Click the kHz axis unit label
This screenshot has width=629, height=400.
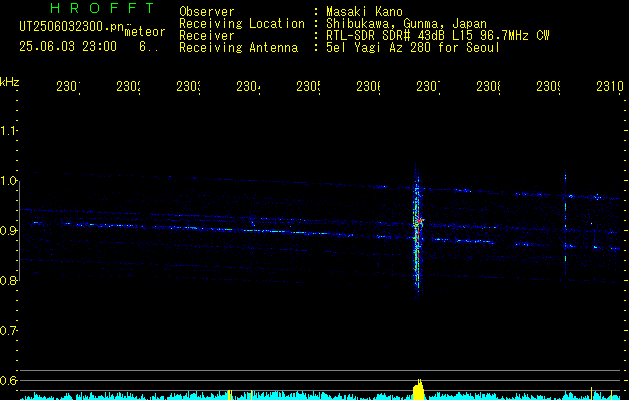pos(9,82)
